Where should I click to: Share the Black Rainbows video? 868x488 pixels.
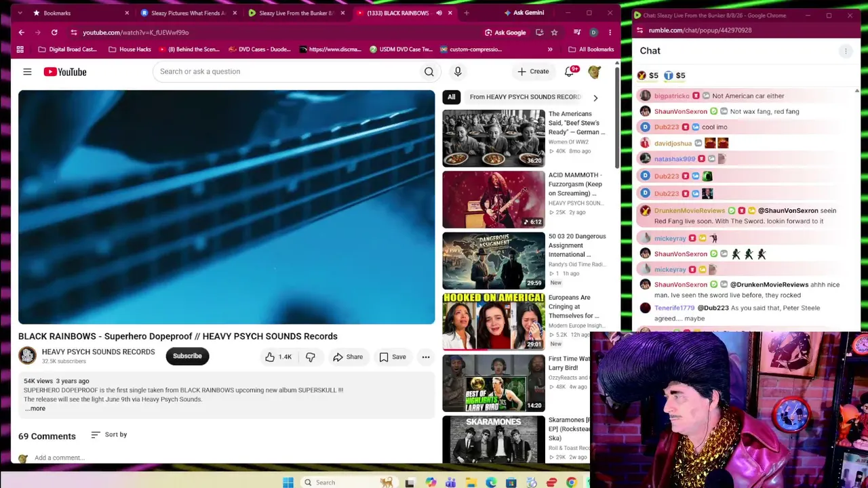point(348,357)
